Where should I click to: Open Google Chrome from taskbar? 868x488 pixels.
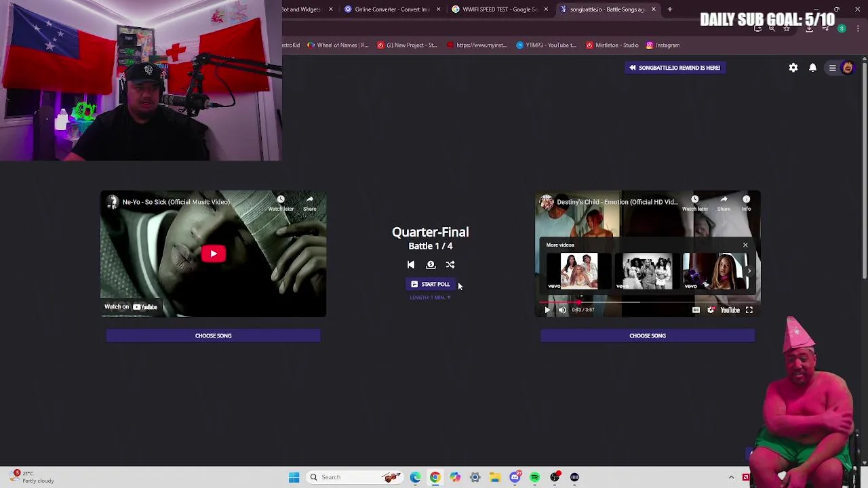[x=435, y=477]
